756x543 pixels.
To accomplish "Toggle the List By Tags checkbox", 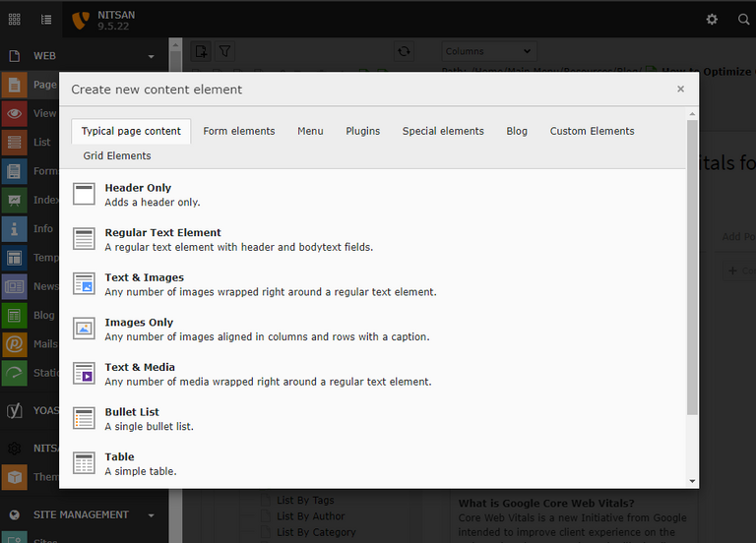I will tap(265, 501).
